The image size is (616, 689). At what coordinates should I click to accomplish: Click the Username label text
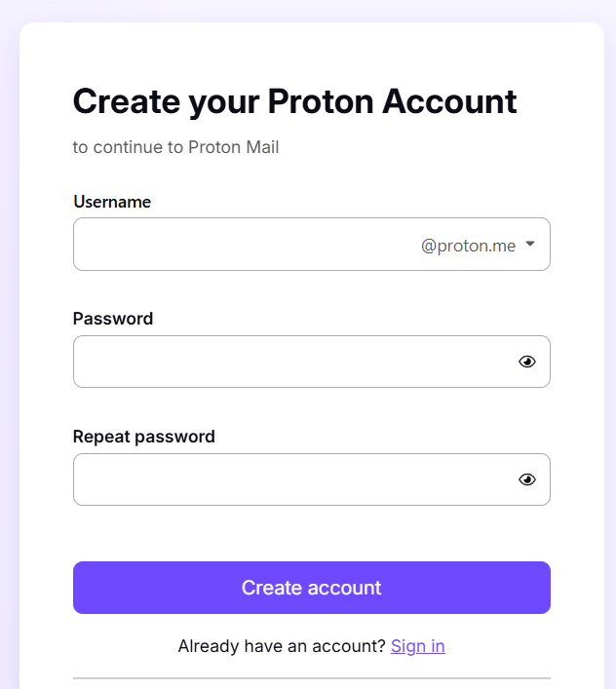pyautogui.click(x=112, y=202)
